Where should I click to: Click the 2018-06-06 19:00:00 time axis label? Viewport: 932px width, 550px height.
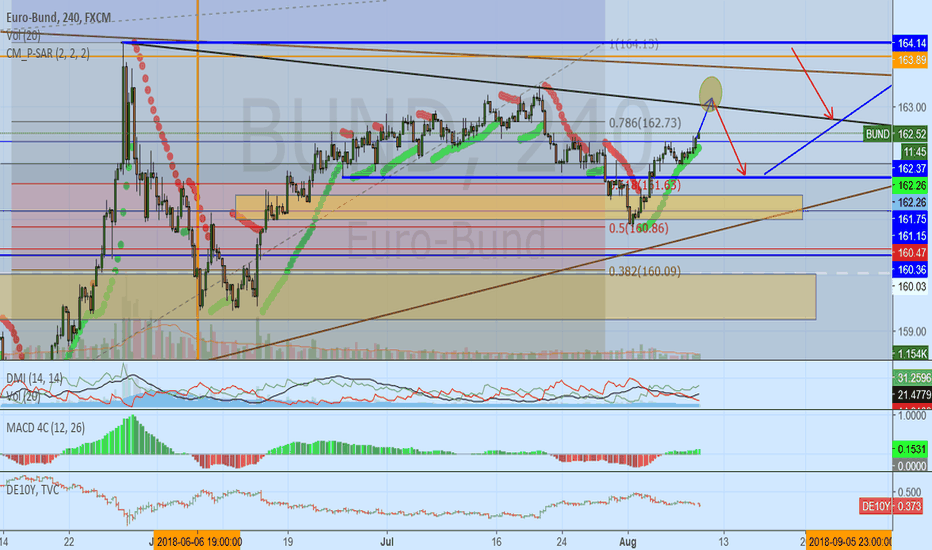[x=197, y=542]
